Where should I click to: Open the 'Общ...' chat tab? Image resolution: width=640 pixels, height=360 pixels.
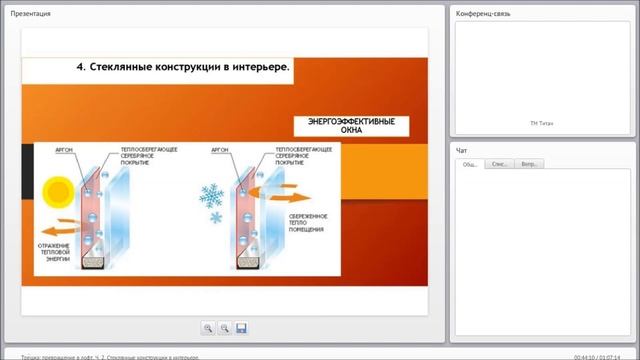pos(470,164)
